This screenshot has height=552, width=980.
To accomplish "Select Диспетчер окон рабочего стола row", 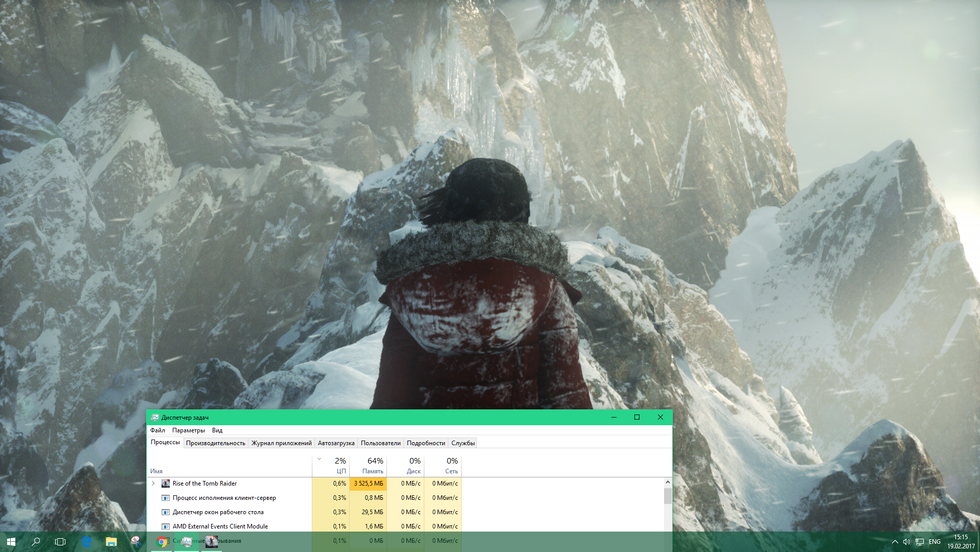I will pos(304,512).
